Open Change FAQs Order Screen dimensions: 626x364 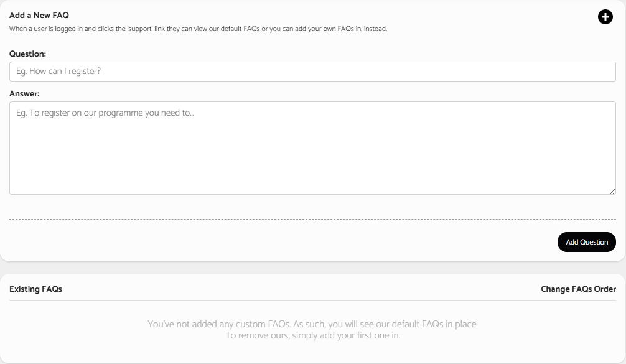[x=578, y=289]
